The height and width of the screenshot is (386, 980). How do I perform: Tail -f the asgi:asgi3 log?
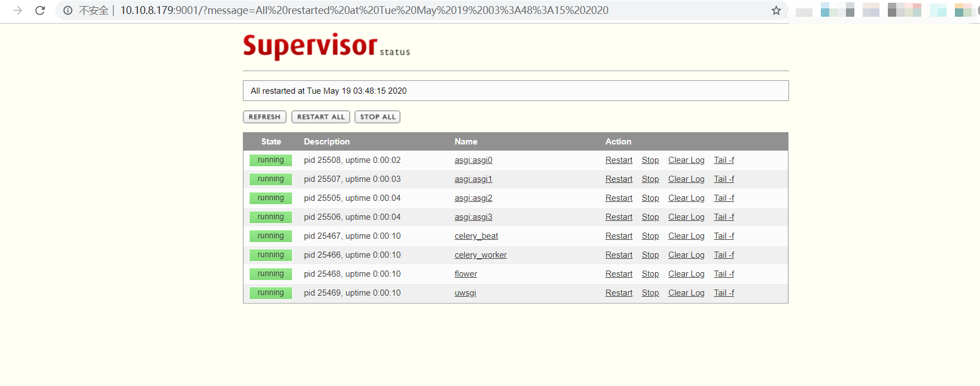point(724,217)
